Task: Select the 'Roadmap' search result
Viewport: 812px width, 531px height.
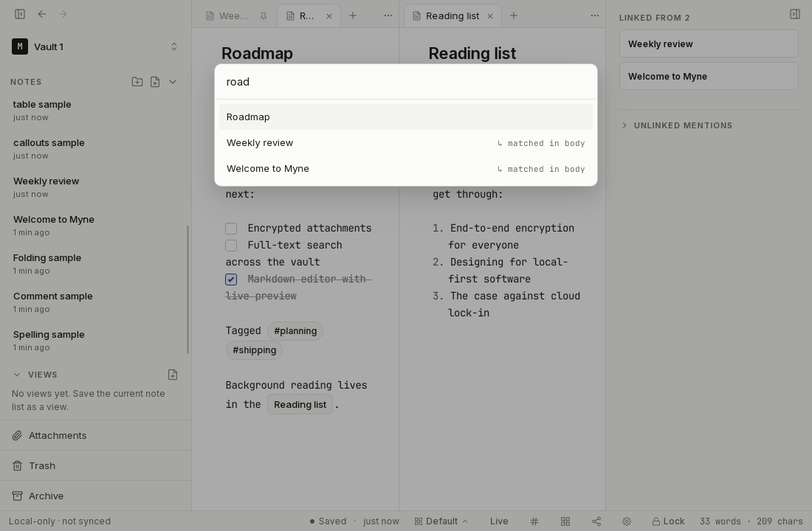Action: point(406,117)
